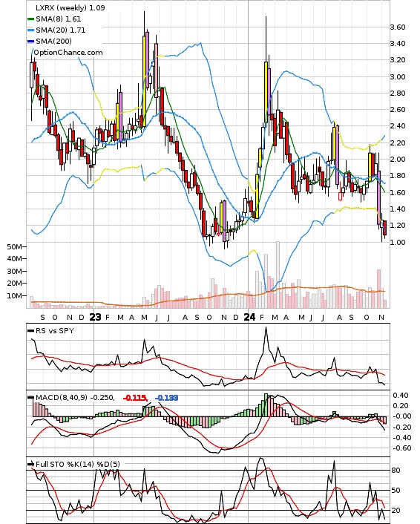Click the light blue SMA(20) legend swatch

pyautogui.click(x=30, y=30)
